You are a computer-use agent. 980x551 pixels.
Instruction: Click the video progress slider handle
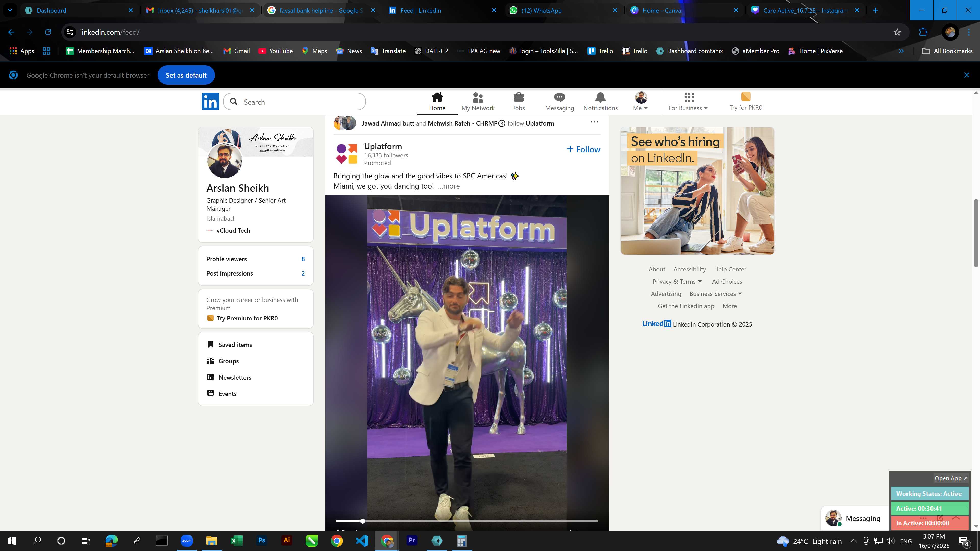[x=363, y=521]
